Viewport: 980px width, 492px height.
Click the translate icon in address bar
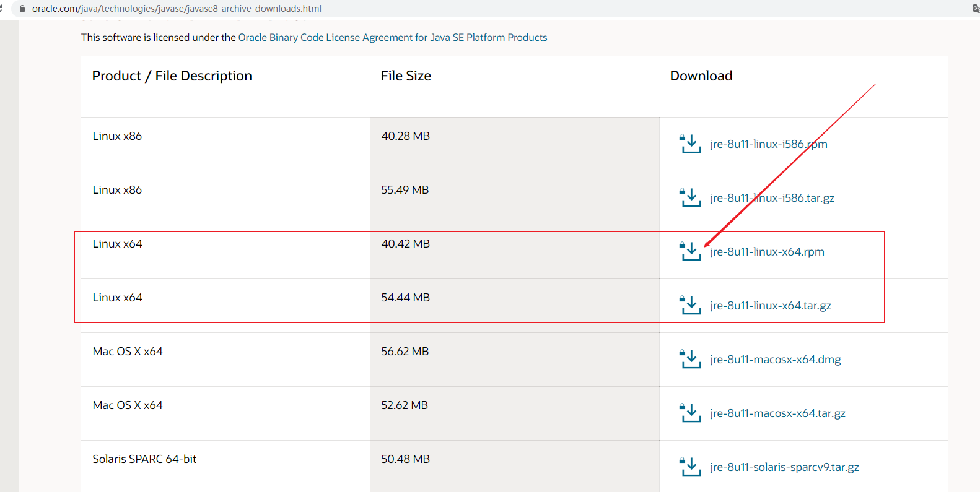point(976,9)
